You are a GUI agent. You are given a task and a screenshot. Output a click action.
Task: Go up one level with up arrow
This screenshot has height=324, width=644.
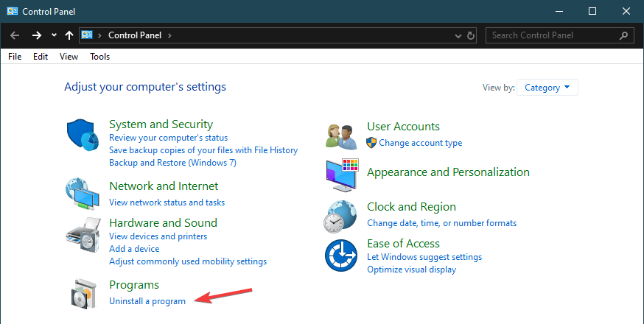[69, 35]
